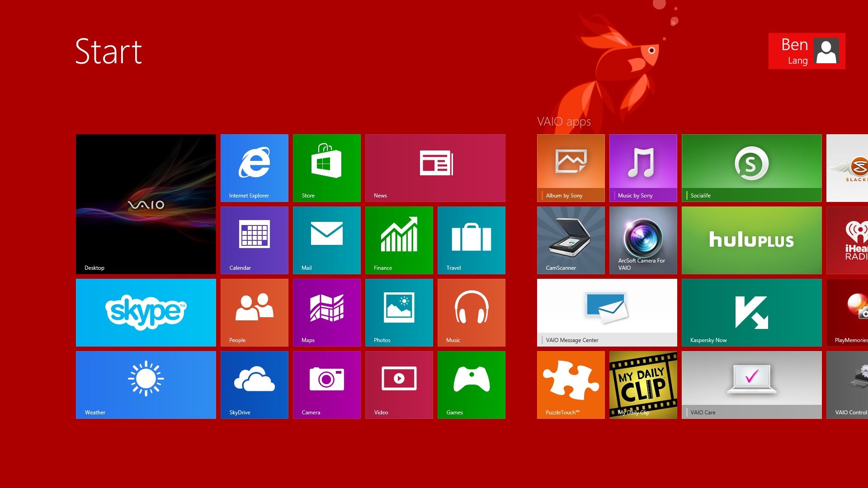Open the Video tile

pos(399,385)
